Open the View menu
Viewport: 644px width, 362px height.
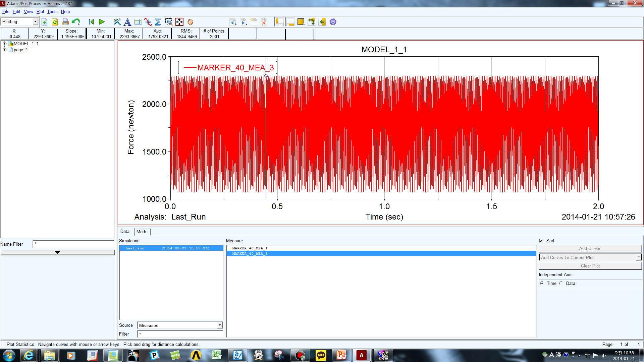click(x=29, y=11)
